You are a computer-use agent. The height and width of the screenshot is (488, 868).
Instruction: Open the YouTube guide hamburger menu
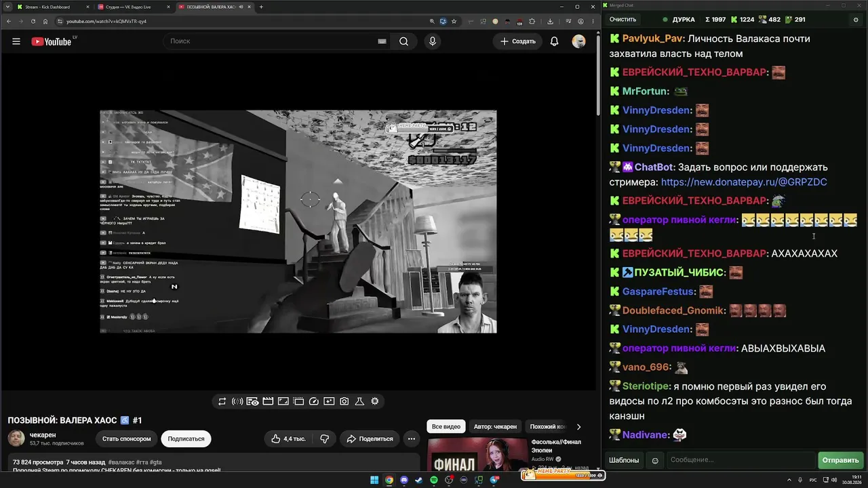16,41
